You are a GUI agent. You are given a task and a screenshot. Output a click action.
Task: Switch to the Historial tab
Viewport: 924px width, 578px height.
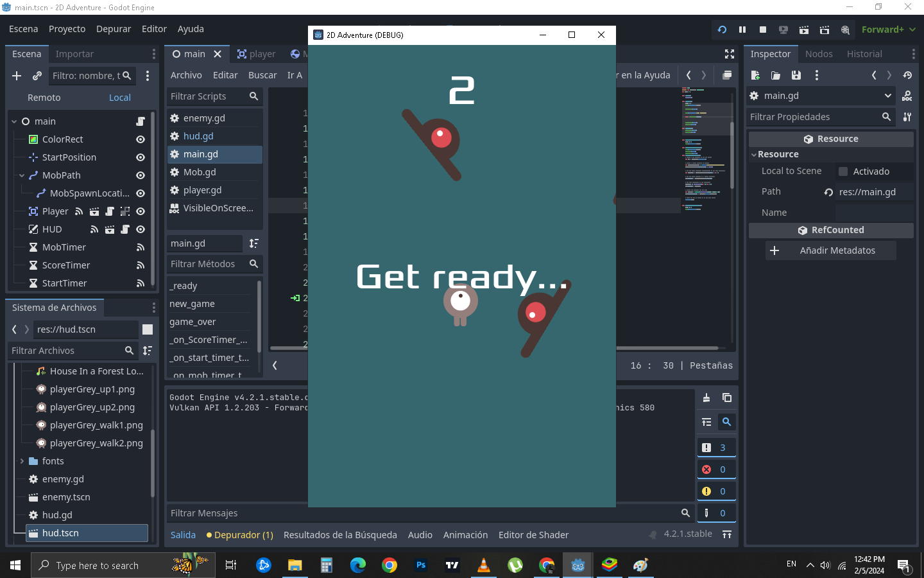click(x=864, y=54)
